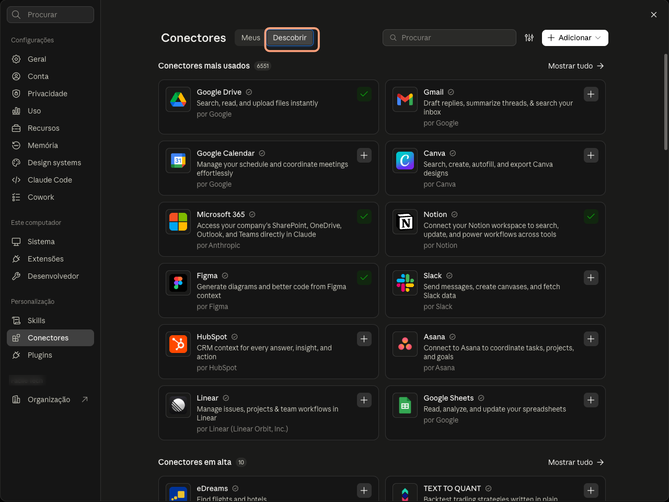Click the filter sliders icon

point(529,38)
